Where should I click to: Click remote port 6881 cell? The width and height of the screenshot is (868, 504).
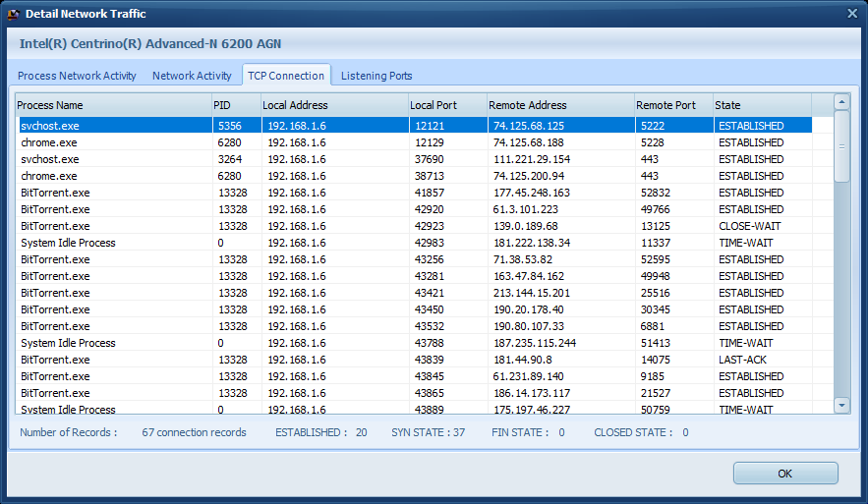pyautogui.click(x=653, y=326)
